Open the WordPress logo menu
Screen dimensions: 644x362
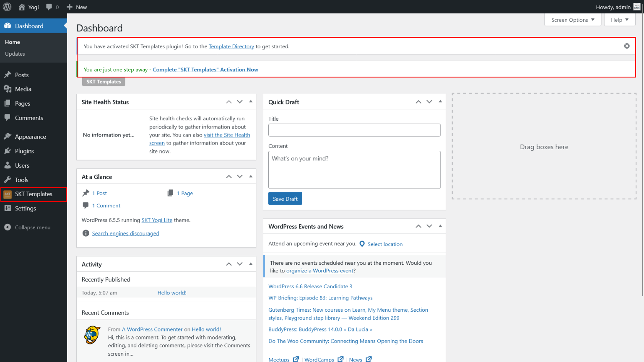[7, 7]
